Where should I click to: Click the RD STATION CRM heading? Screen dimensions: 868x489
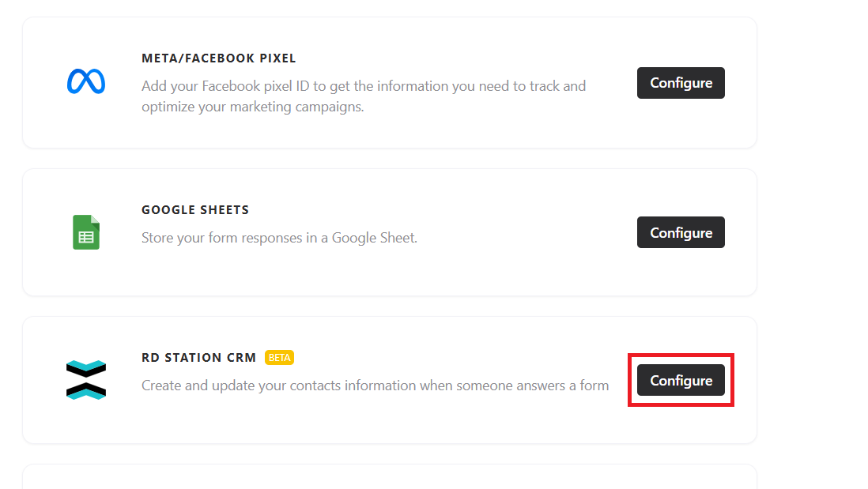coord(199,358)
